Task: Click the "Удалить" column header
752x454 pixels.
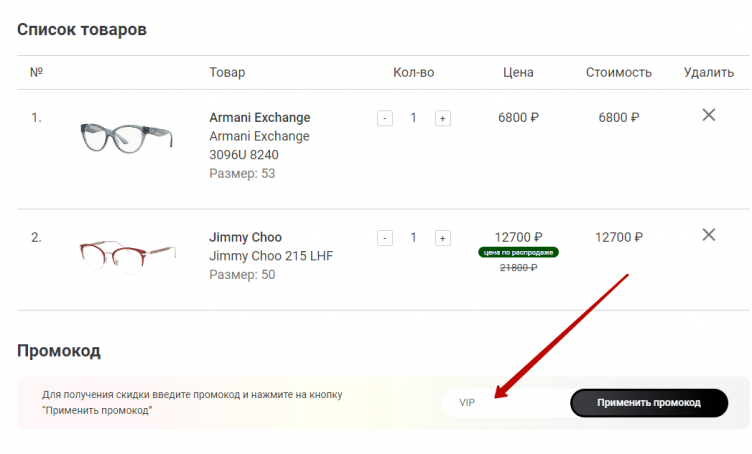Action: coord(708,72)
